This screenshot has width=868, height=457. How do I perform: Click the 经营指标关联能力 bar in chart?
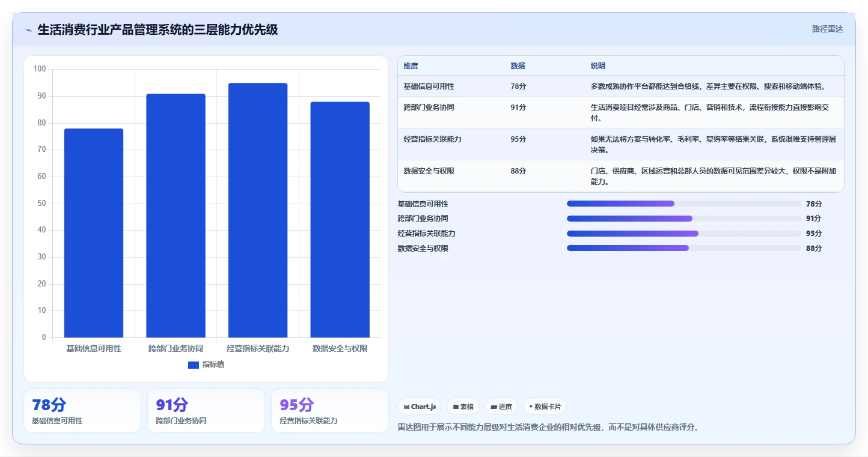coord(258,210)
